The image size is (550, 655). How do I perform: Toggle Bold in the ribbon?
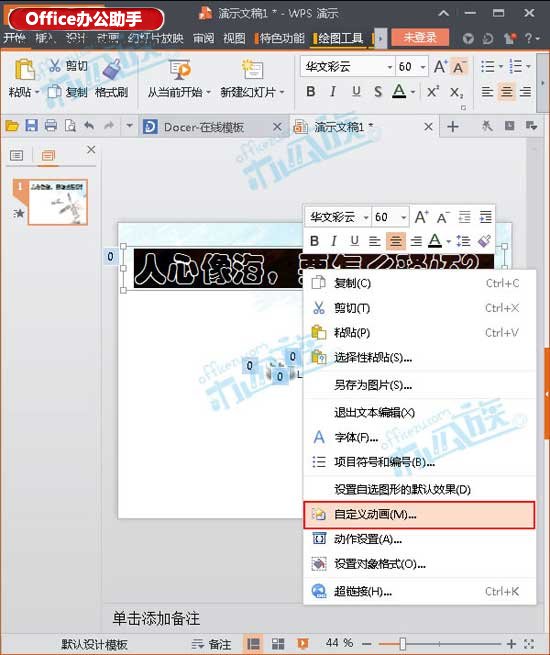pyautogui.click(x=311, y=91)
